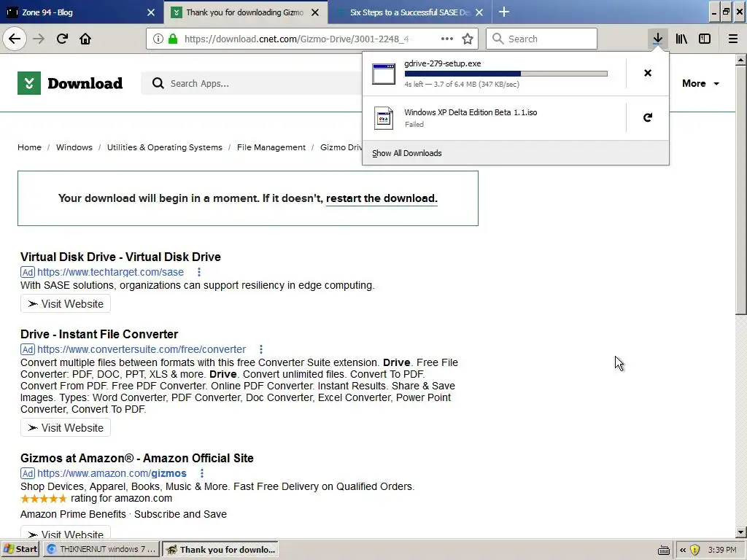Click Gizmos at Amazon headline
The image size is (747, 560).
136,458
